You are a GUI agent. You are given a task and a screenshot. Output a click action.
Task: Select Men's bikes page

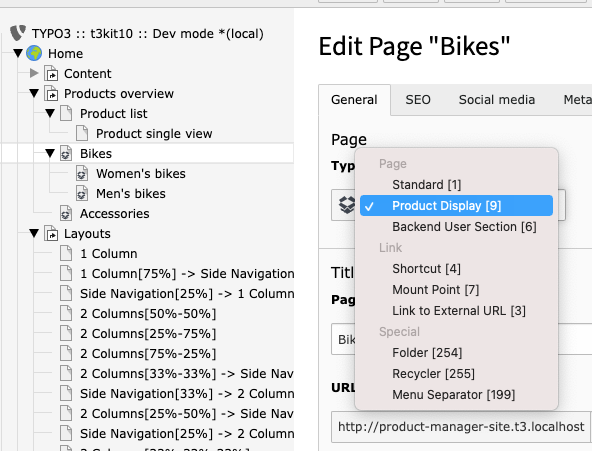(131, 194)
